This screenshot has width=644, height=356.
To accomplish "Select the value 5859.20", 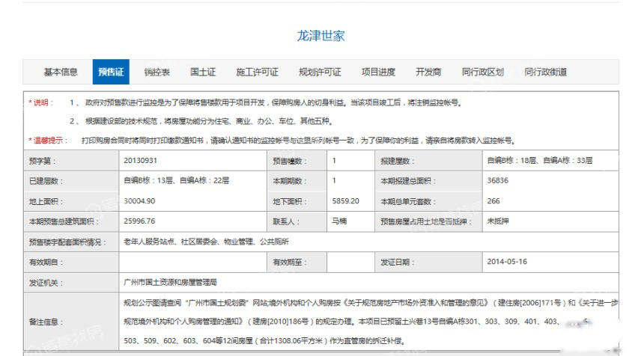I will 346,201.
